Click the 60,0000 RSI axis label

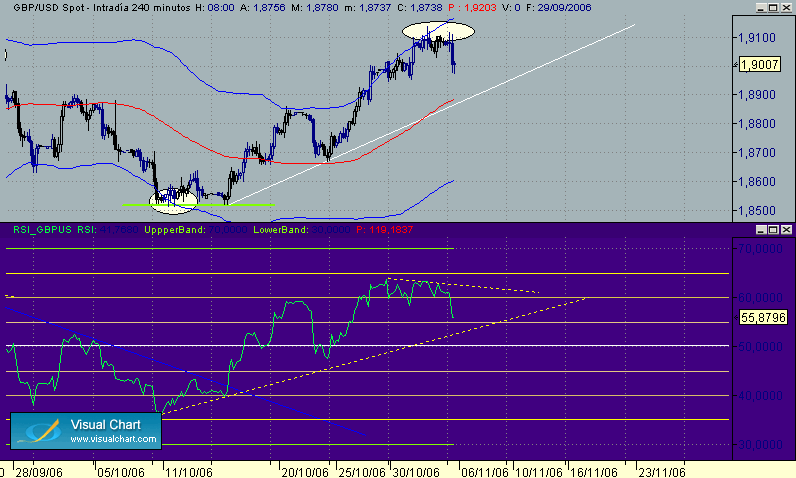click(x=760, y=297)
